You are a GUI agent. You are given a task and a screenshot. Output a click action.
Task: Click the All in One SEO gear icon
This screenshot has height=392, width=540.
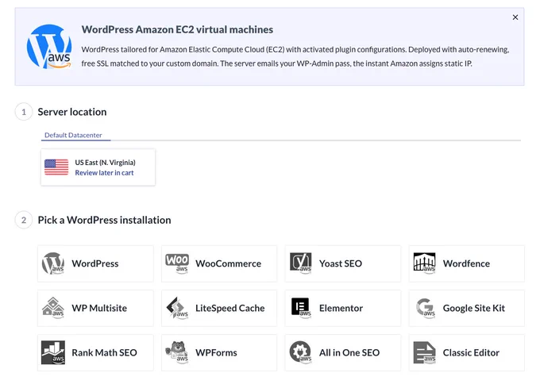coord(301,352)
